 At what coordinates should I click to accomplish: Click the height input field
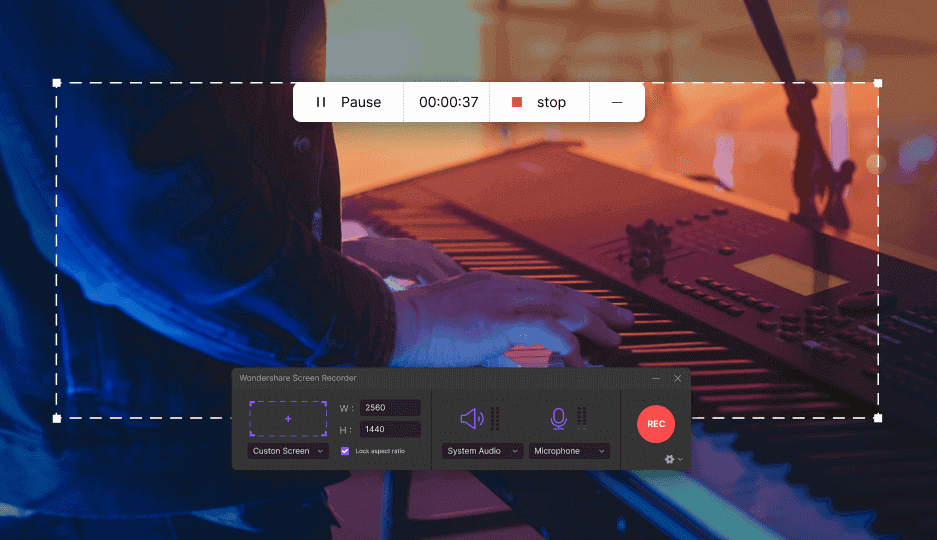389,429
